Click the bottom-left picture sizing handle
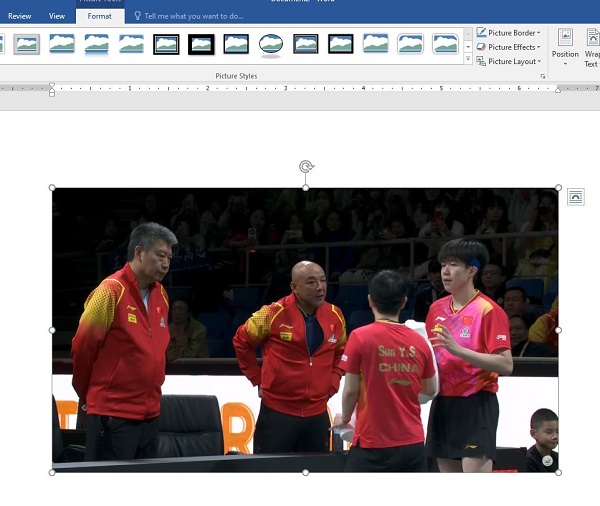The image size is (600, 506). click(52, 473)
